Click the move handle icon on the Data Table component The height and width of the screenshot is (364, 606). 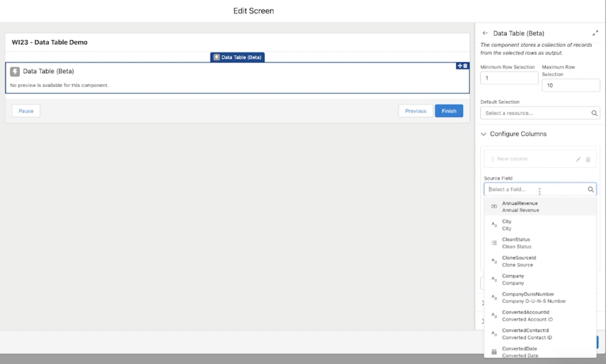coord(460,66)
